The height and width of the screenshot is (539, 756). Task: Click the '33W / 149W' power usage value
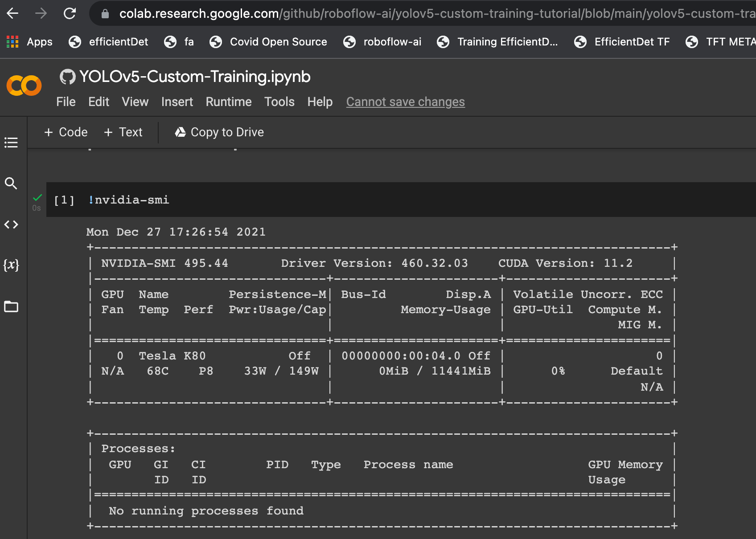[x=281, y=371]
